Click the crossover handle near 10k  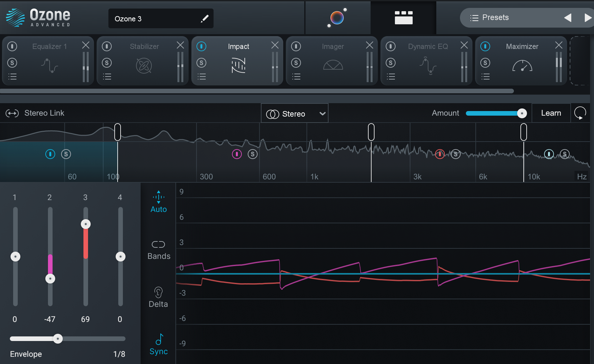pyautogui.click(x=524, y=132)
